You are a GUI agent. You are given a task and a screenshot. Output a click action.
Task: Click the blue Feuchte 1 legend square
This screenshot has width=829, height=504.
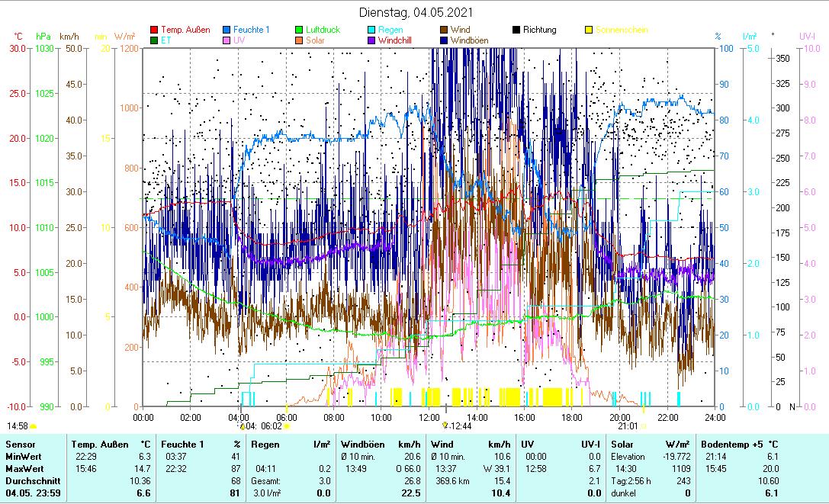[x=227, y=30]
